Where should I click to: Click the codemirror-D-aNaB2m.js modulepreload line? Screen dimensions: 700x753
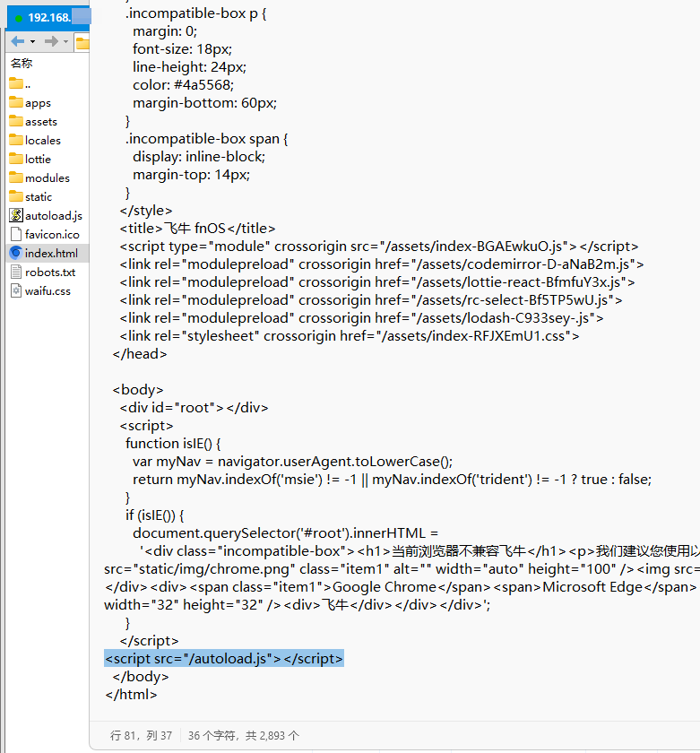pyautogui.click(x=382, y=264)
